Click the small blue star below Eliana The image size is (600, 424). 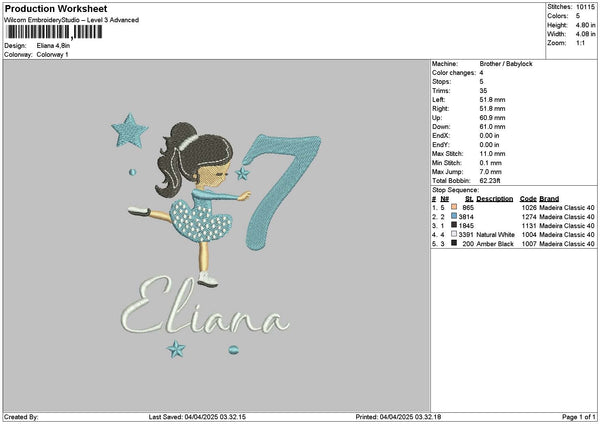tap(176, 349)
